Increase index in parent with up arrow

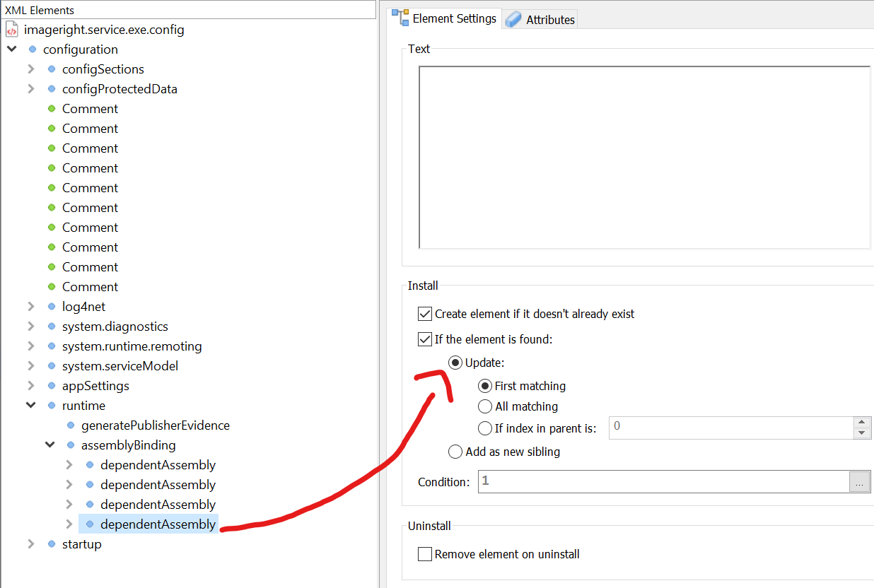coord(861,422)
